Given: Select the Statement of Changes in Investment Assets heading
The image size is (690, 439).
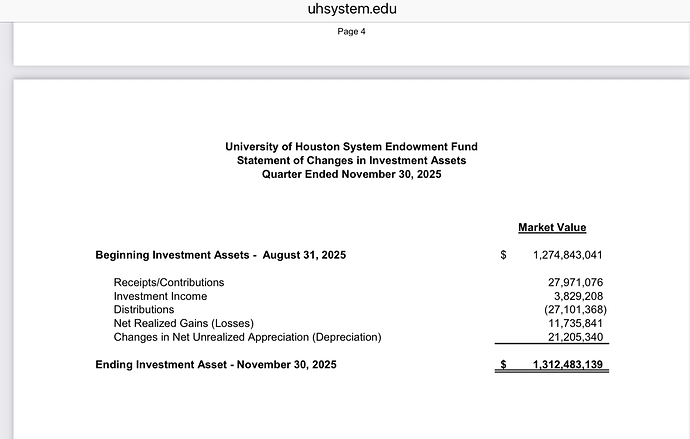Looking at the screenshot, I should (x=351, y=160).
